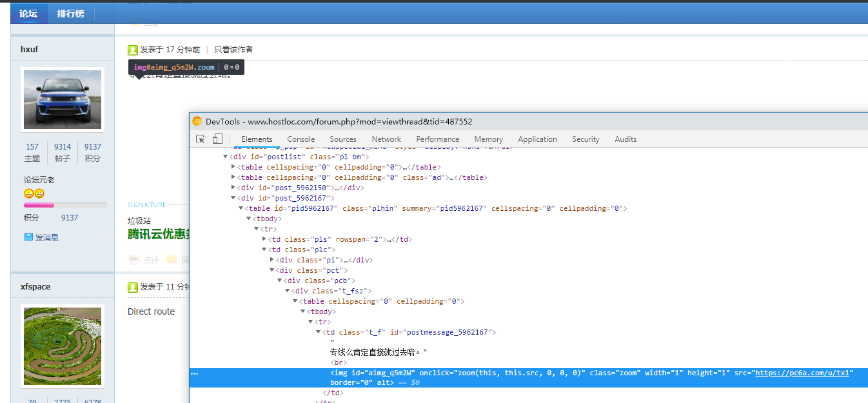Collapse the div class="pct" node
Image resolution: width=868 pixels, height=403 pixels.
click(x=272, y=270)
